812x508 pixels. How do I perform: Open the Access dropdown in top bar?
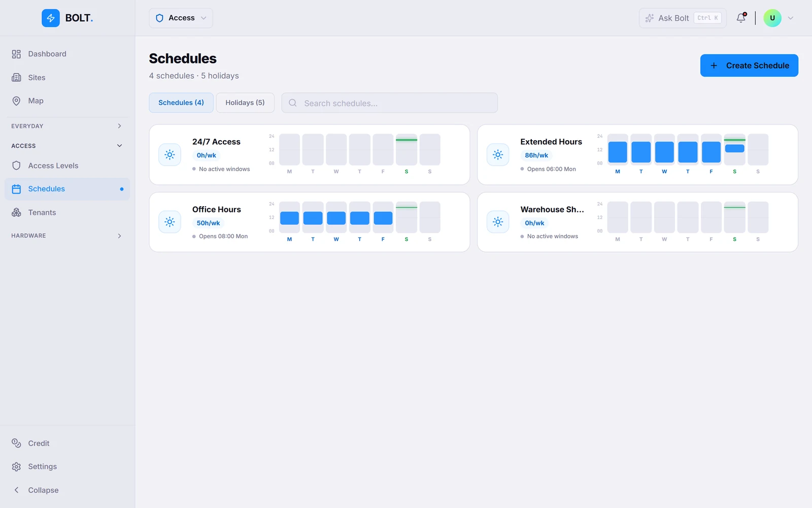181,18
